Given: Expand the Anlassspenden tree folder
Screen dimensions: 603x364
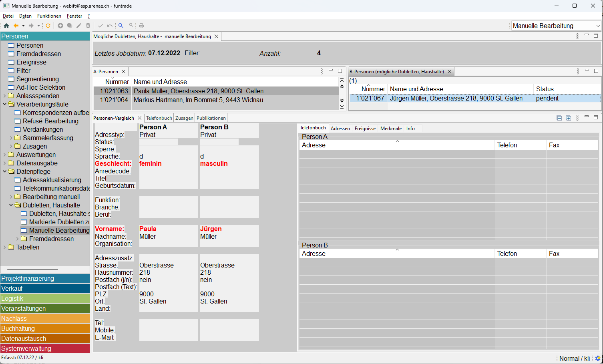Looking at the screenshot, I should tap(5, 96).
